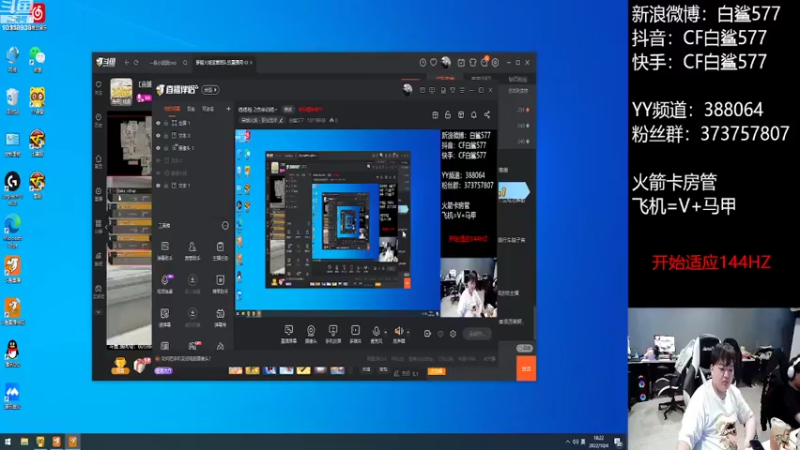Edit the stream title with the pencil icon
Viewport: 800px width, 450px height.
281,120
